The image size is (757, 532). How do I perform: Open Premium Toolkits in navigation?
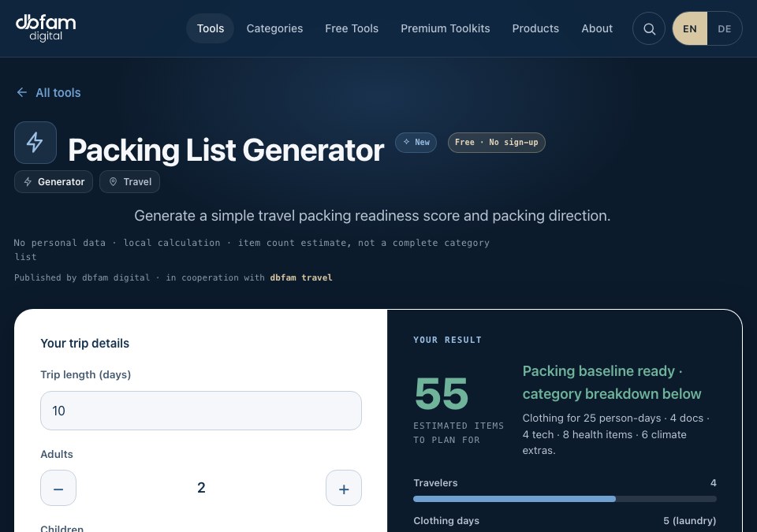(x=445, y=28)
